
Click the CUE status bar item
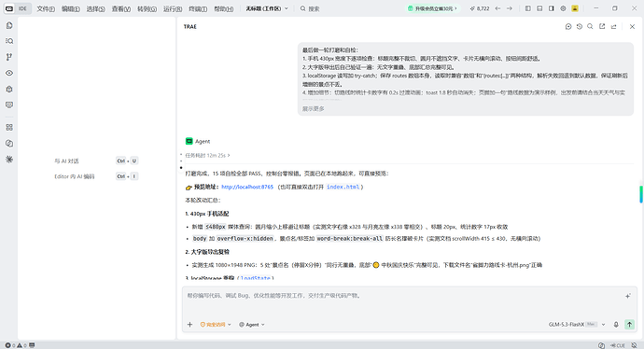tap(618, 345)
